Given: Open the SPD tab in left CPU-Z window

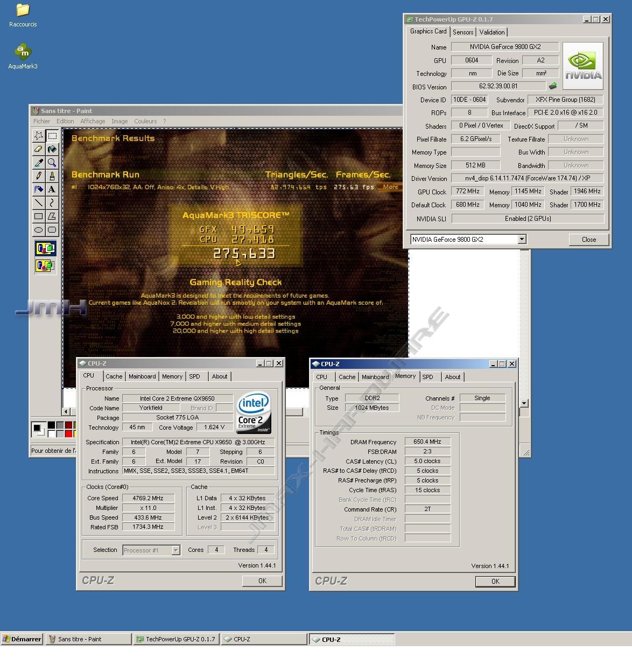Looking at the screenshot, I should pos(194,376).
